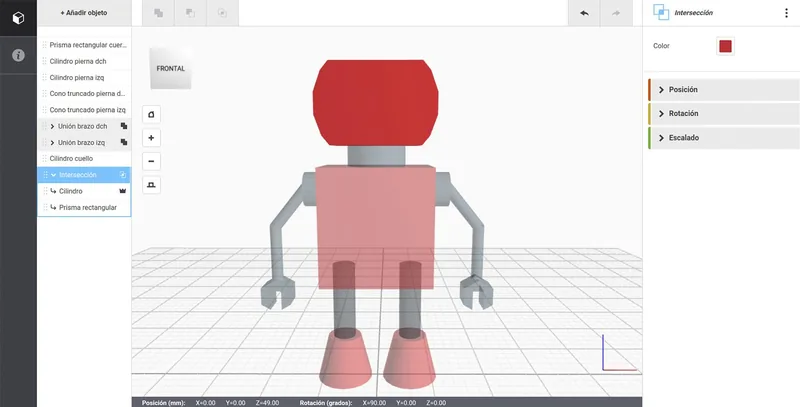Click the Union operation toolbar icon
This screenshot has height=407, width=800.
tap(158, 13)
